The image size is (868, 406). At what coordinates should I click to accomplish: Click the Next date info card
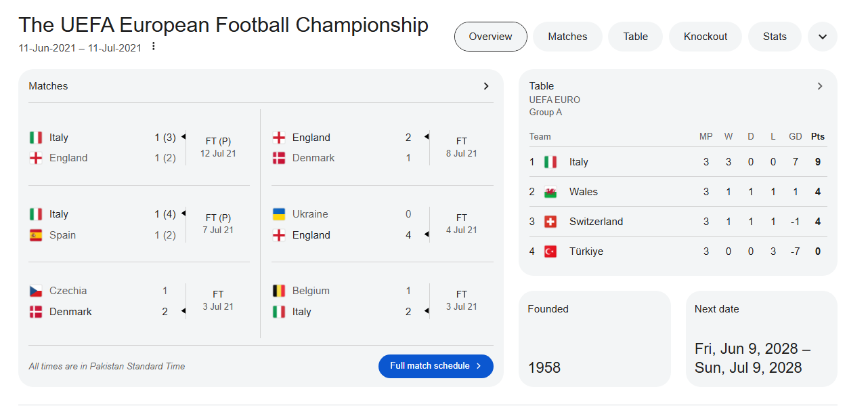(x=761, y=339)
